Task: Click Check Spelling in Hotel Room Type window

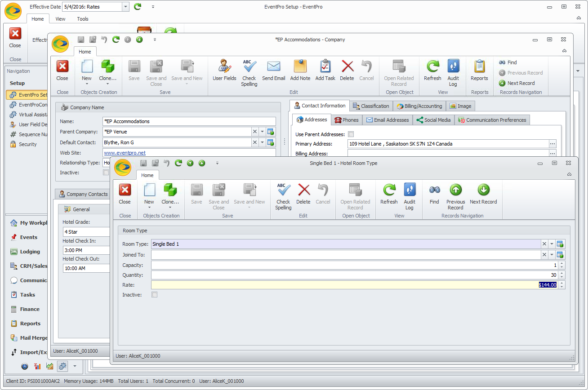Action: tap(283, 196)
